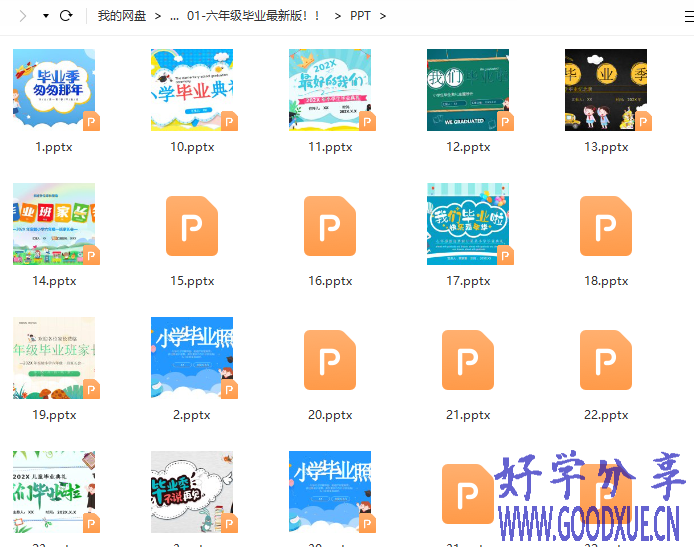
Task: Select the 20.pptx file icon
Action: (330, 359)
